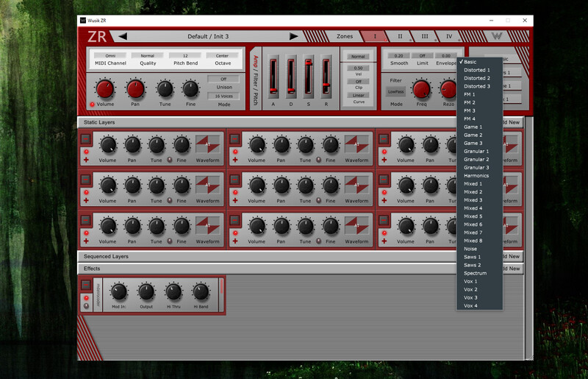Load the previous preset with left arrow
The height and width of the screenshot is (379, 588).
(x=123, y=37)
